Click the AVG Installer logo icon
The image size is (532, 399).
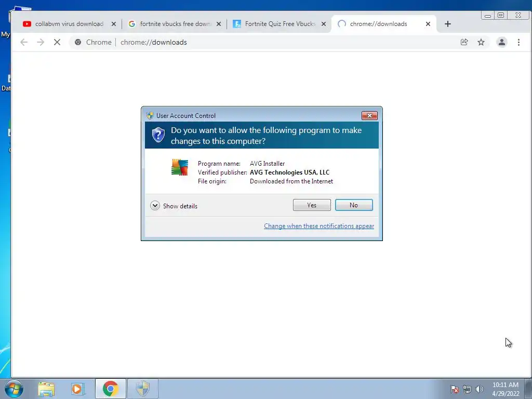(x=179, y=167)
